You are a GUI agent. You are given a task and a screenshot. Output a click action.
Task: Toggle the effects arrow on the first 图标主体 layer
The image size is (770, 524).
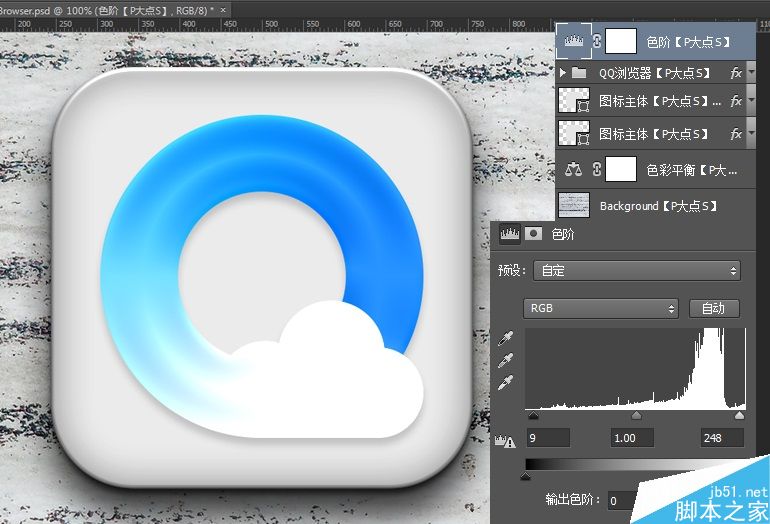[x=751, y=100]
